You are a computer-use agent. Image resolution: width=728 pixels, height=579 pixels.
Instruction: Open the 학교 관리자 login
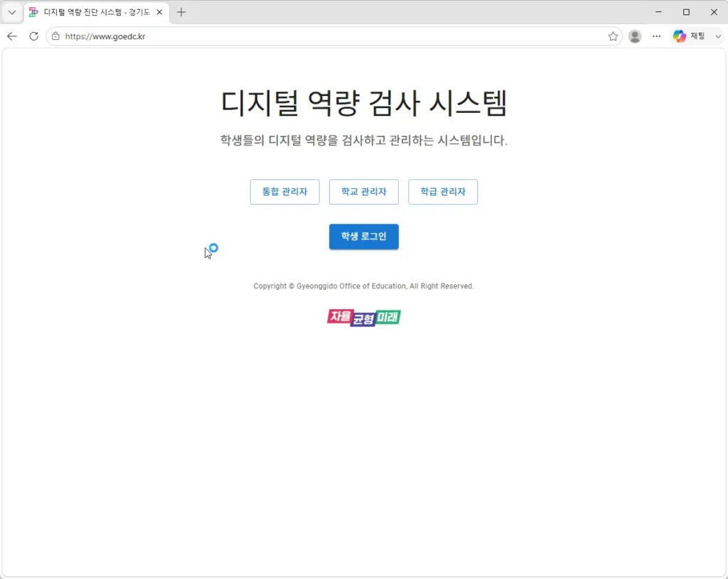(x=364, y=192)
